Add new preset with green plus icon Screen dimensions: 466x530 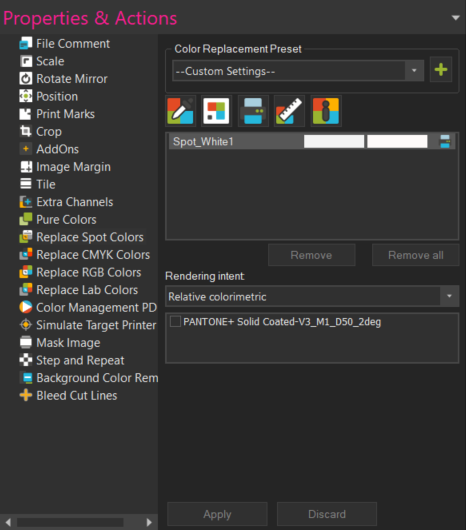click(x=441, y=70)
